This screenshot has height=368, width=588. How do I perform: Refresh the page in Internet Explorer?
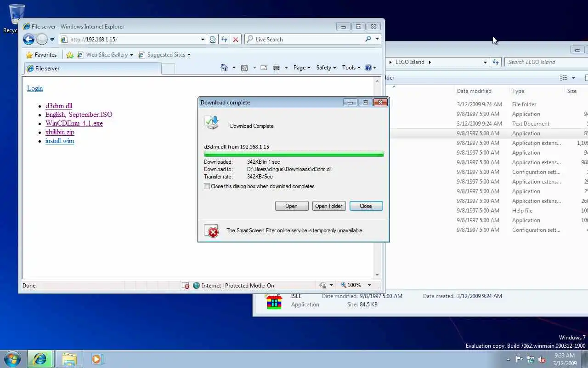pos(224,40)
